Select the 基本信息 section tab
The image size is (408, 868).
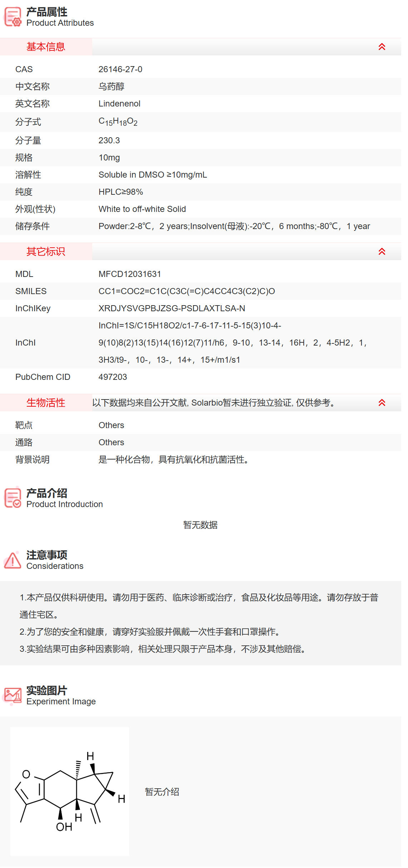[x=46, y=47]
